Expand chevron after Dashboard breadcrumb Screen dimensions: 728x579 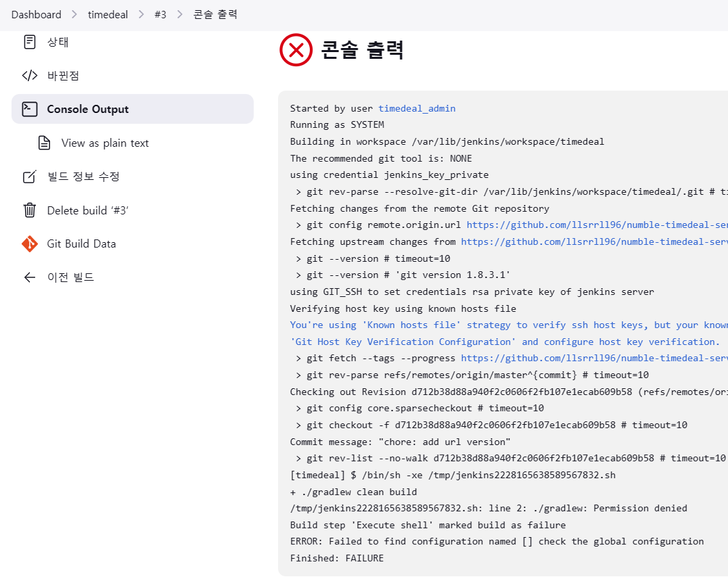click(x=74, y=14)
